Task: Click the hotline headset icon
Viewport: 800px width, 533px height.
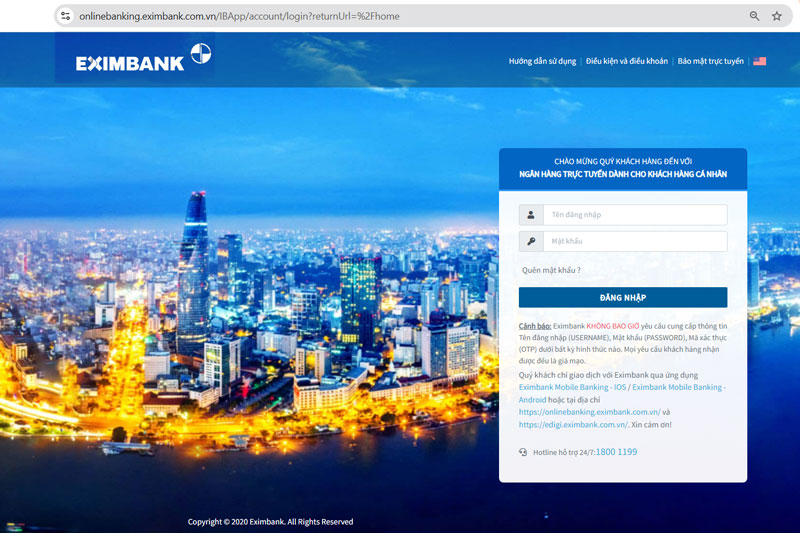Action: (523, 452)
